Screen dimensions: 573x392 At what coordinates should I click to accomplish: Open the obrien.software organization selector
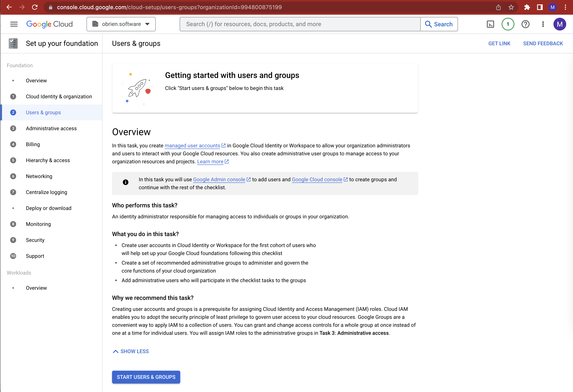pos(121,24)
